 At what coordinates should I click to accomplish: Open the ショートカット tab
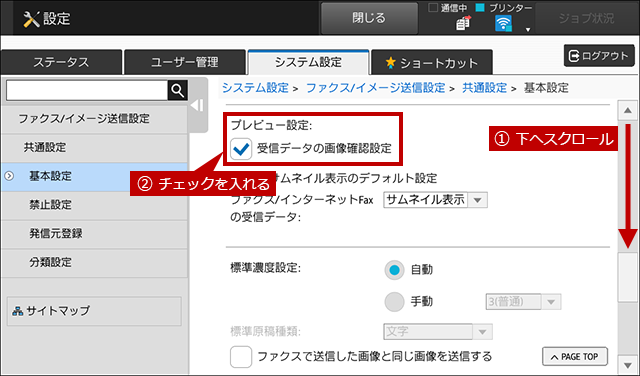pos(432,62)
